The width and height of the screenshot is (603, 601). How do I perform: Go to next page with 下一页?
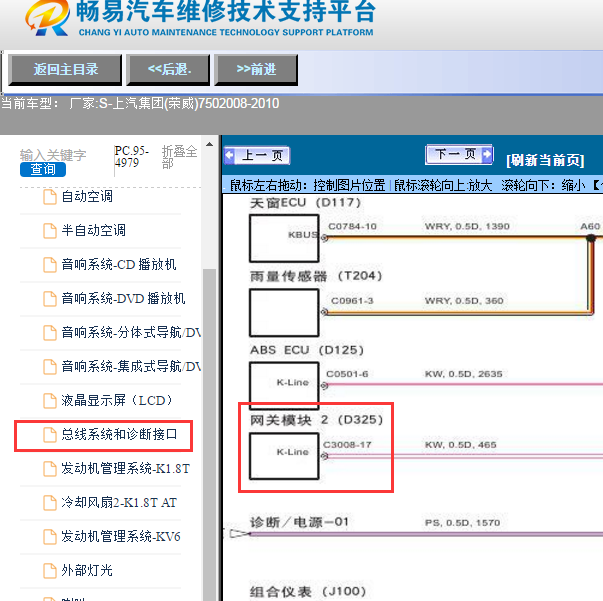pyautogui.click(x=459, y=155)
